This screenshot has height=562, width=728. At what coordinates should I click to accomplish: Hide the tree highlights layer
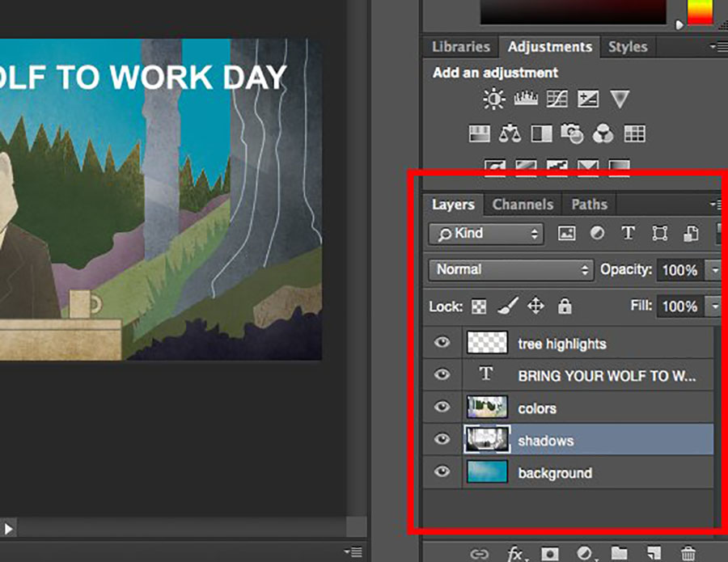(x=442, y=343)
